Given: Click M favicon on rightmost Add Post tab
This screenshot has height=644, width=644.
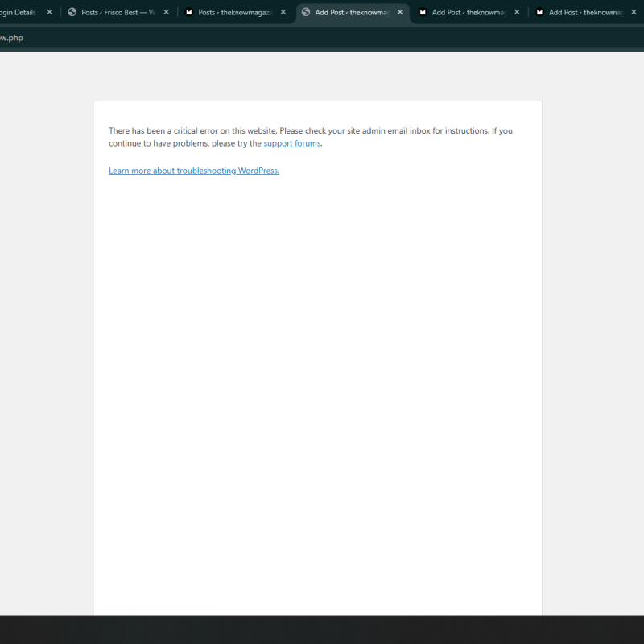Looking at the screenshot, I should tap(539, 13).
